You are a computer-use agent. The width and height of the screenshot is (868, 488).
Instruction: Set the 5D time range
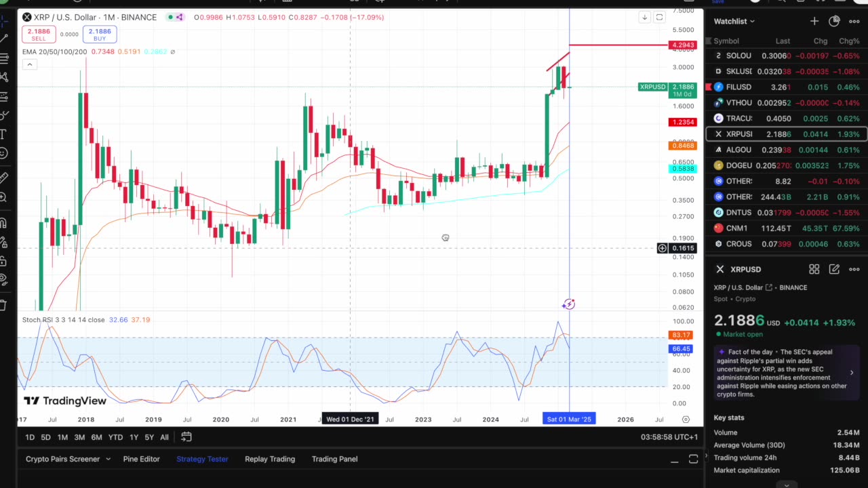click(x=45, y=437)
